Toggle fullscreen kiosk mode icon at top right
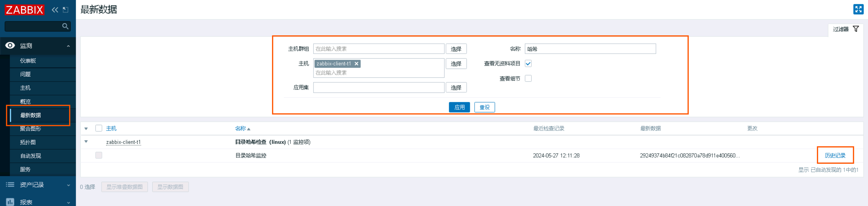 858,9
